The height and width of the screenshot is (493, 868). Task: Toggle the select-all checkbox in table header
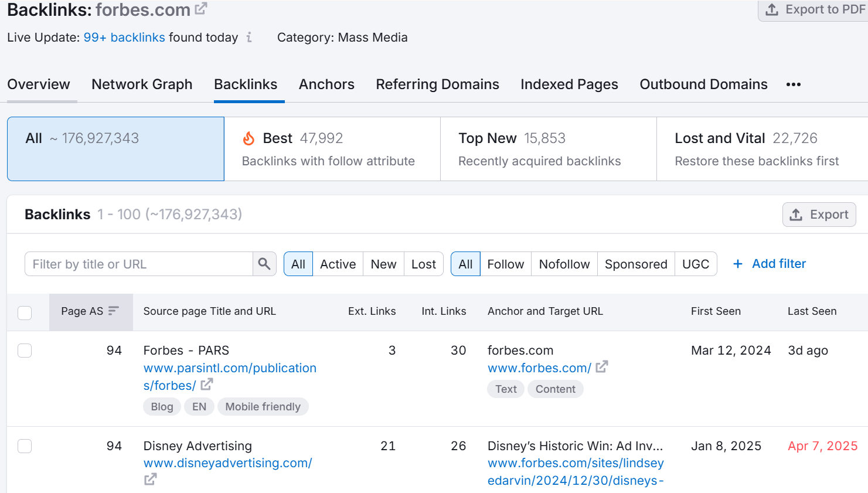coord(25,312)
